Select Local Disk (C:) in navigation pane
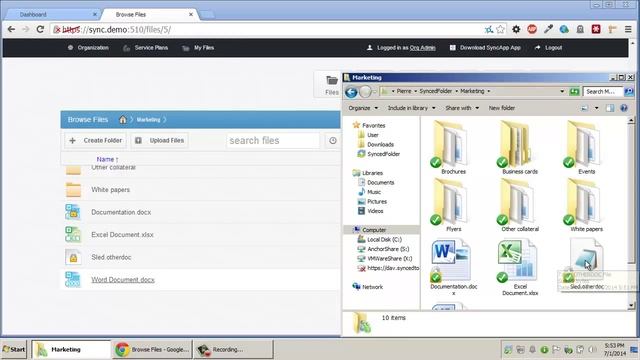Screen dimensions: 640x360 point(380,240)
